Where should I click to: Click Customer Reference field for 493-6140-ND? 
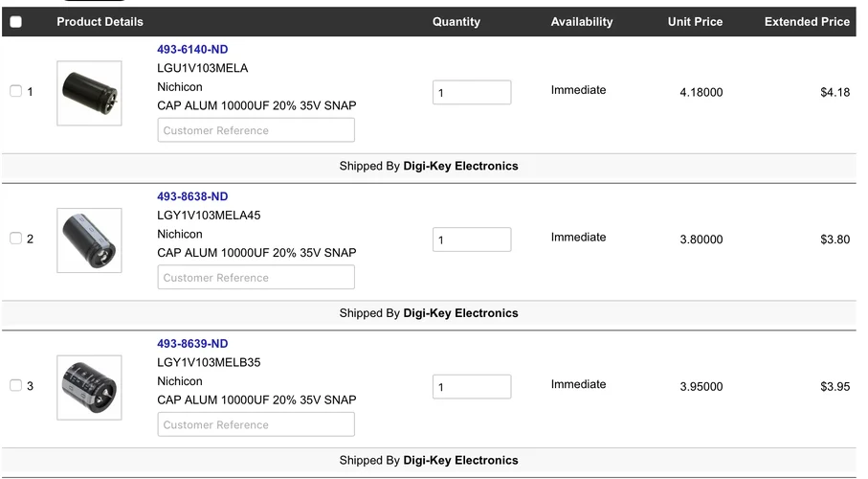point(256,130)
